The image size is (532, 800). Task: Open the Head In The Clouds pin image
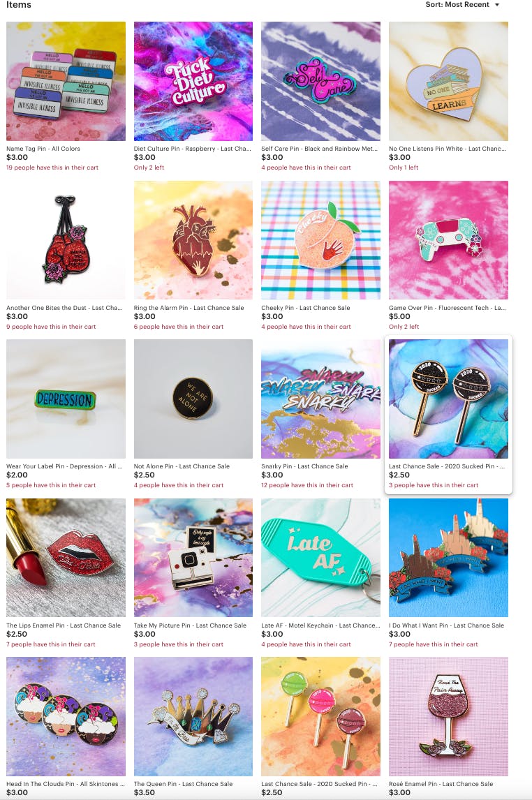pos(66,716)
